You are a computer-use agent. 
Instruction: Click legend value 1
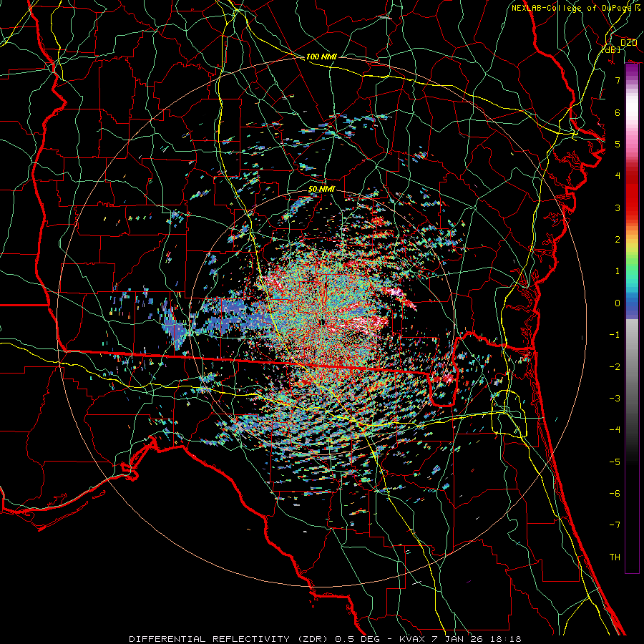(618, 271)
